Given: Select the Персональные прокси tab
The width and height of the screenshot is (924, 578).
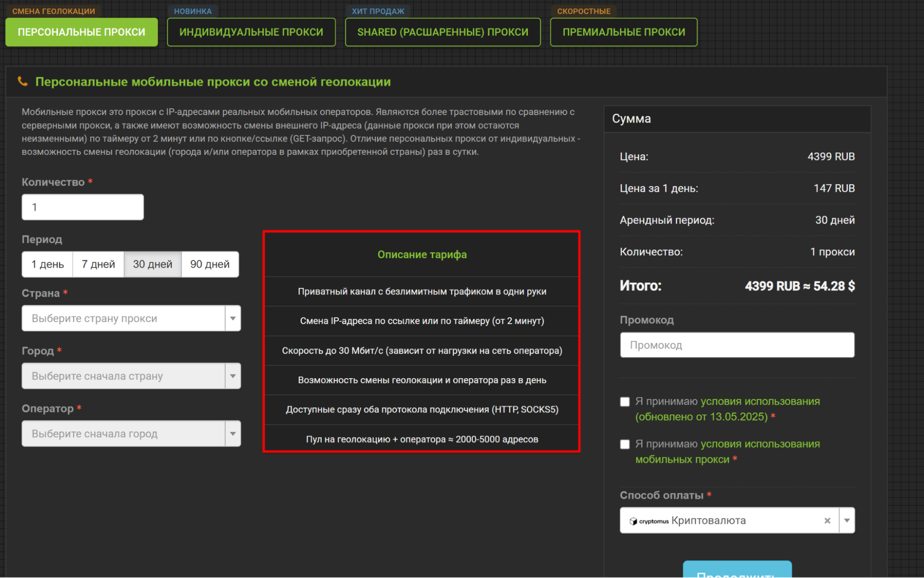Looking at the screenshot, I should tap(81, 32).
